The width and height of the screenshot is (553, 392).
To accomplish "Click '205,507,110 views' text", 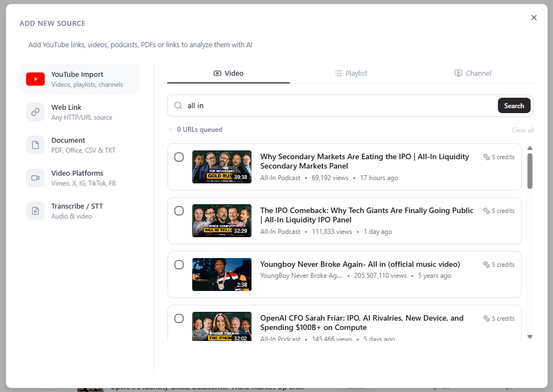I will tap(380, 276).
